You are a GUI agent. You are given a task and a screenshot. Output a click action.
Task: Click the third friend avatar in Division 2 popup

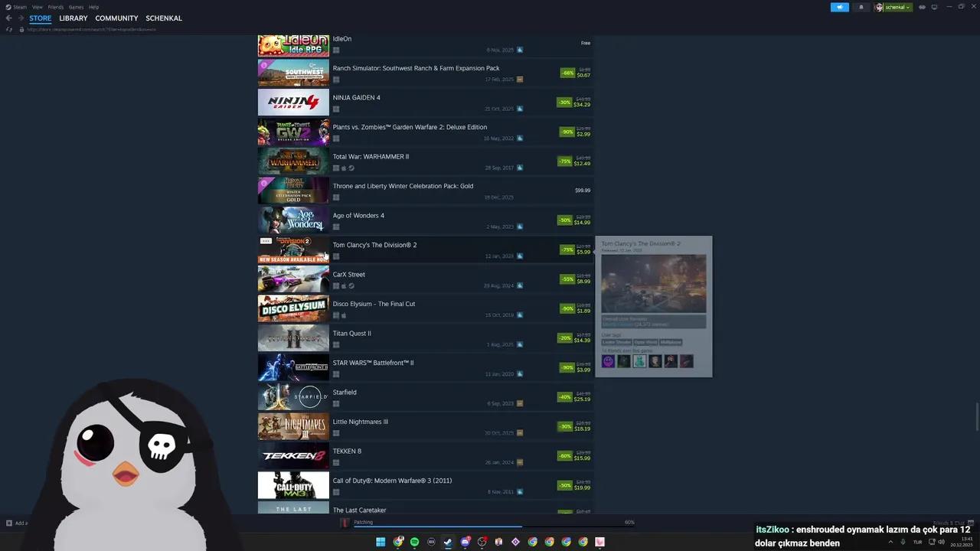tap(639, 361)
